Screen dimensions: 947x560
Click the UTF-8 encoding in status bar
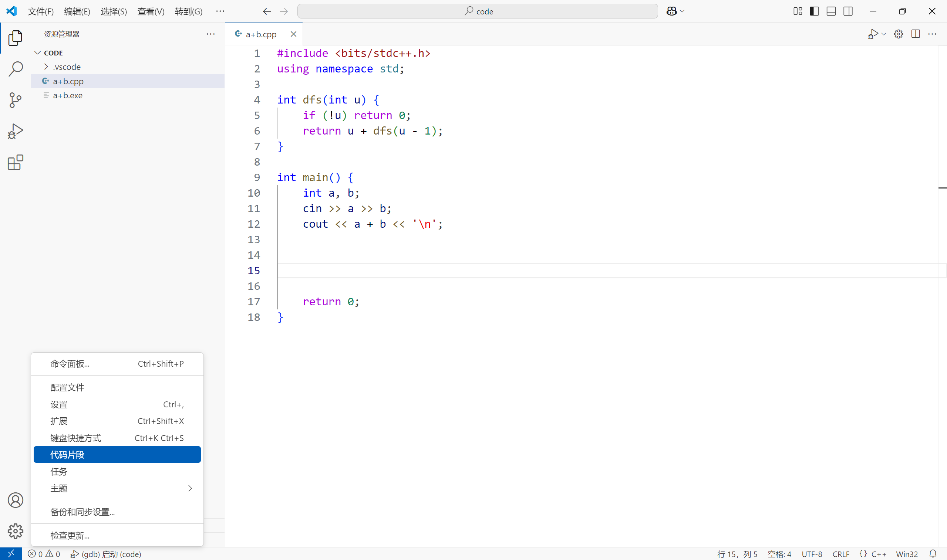click(x=812, y=554)
